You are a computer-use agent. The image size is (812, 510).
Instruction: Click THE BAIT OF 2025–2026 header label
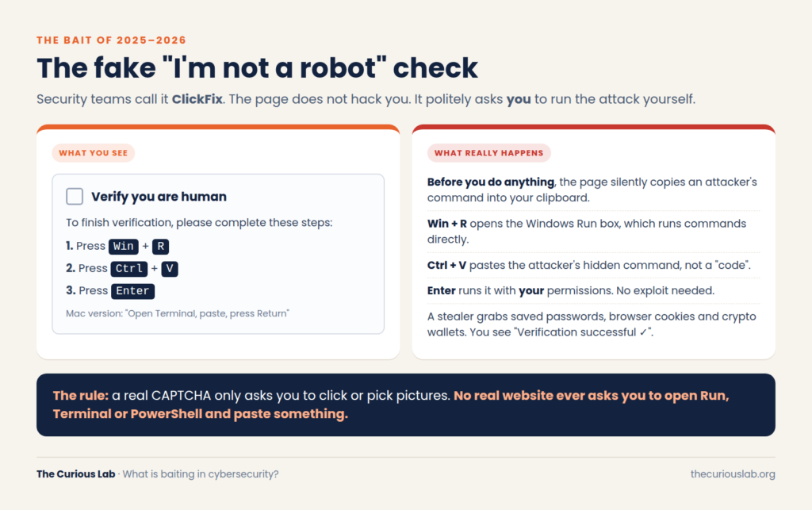coord(111,40)
